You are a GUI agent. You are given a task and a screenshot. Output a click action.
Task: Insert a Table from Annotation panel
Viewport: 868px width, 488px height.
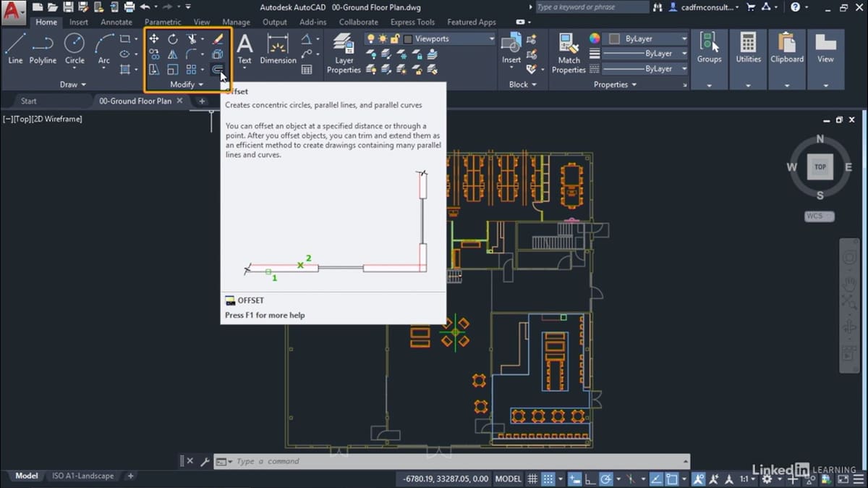tap(307, 70)
